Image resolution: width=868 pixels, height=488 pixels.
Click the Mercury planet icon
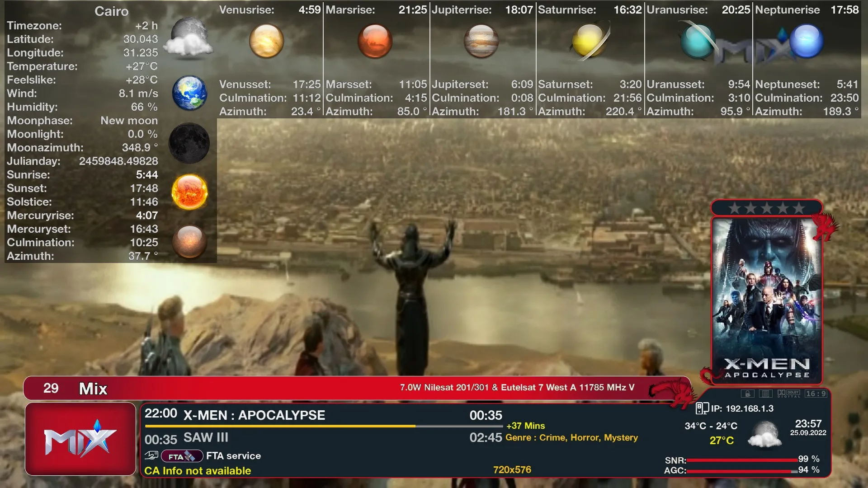[x=190, y=241]
